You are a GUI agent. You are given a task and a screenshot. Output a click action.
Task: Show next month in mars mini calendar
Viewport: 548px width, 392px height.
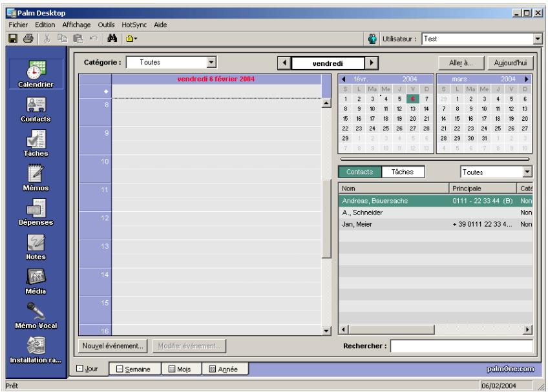pyautogui.click(x=526, y=79)
